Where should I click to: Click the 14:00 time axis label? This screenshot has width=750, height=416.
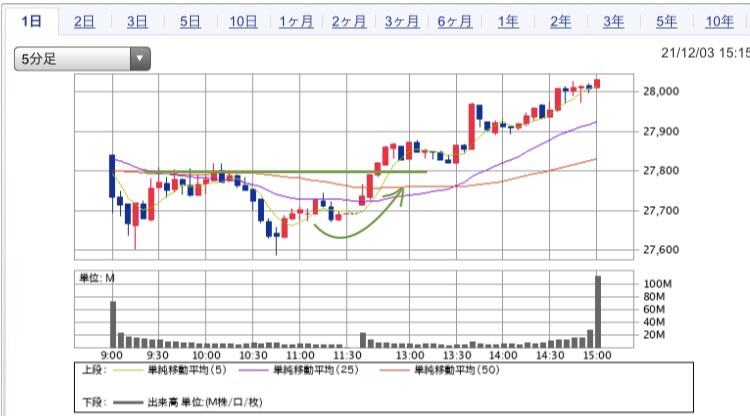pos(503,355)
